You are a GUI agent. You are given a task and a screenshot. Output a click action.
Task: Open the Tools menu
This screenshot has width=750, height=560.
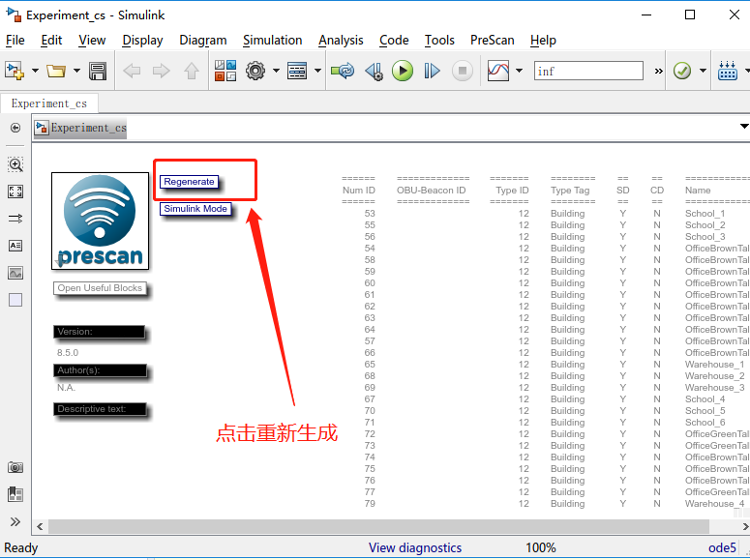click(x=439, y=41)
